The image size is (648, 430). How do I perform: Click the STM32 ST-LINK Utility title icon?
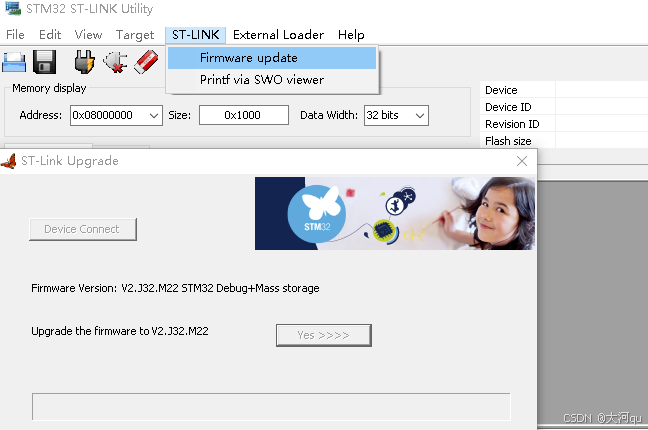[13, 9]
